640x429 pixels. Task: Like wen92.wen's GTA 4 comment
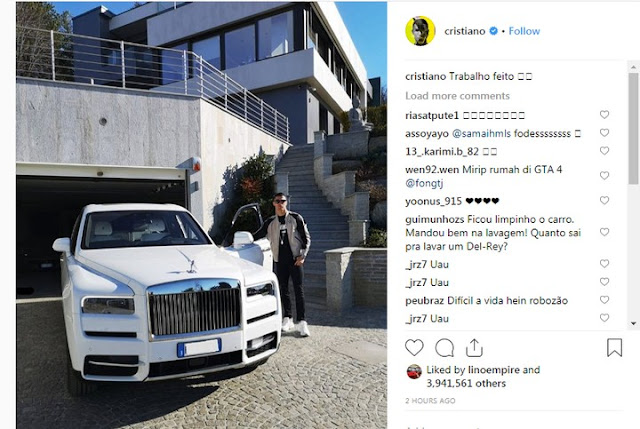(x=604, y=176)
